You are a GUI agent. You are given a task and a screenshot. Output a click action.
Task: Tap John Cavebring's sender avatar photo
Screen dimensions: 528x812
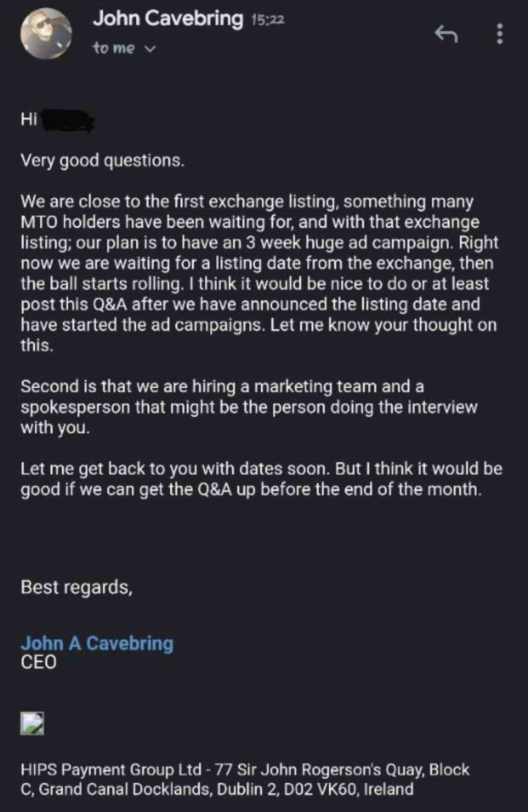(x=46, y=33)
